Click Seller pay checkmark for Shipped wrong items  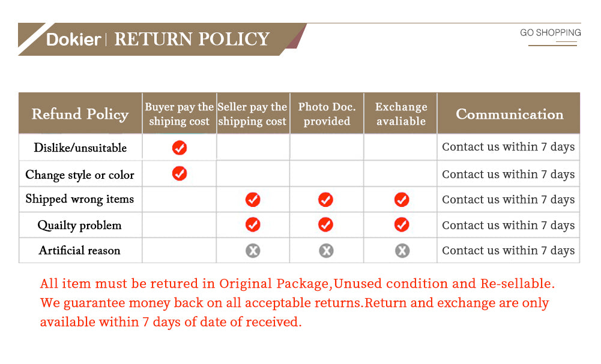point(253,200)
